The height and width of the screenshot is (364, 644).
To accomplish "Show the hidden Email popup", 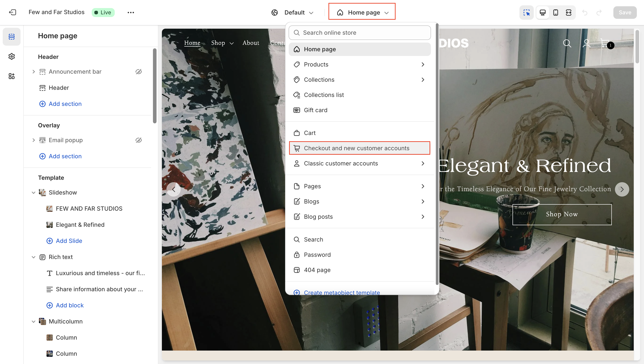I will [x=138, y=140].
